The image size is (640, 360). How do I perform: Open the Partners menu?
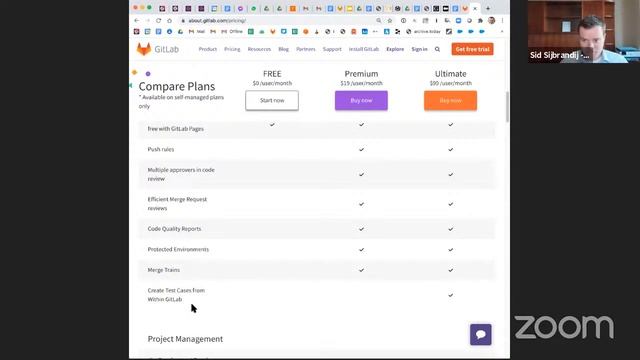coord(306,49)
